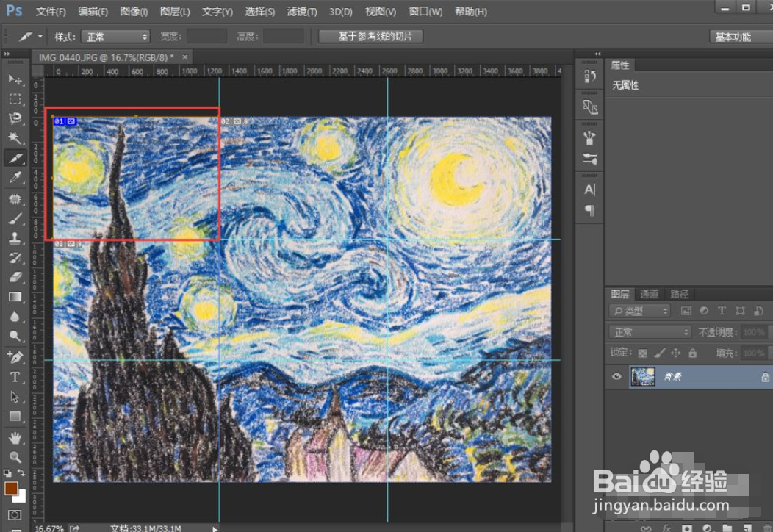Select the Move tool
773x532 pixels.
[x=15, y=79]
